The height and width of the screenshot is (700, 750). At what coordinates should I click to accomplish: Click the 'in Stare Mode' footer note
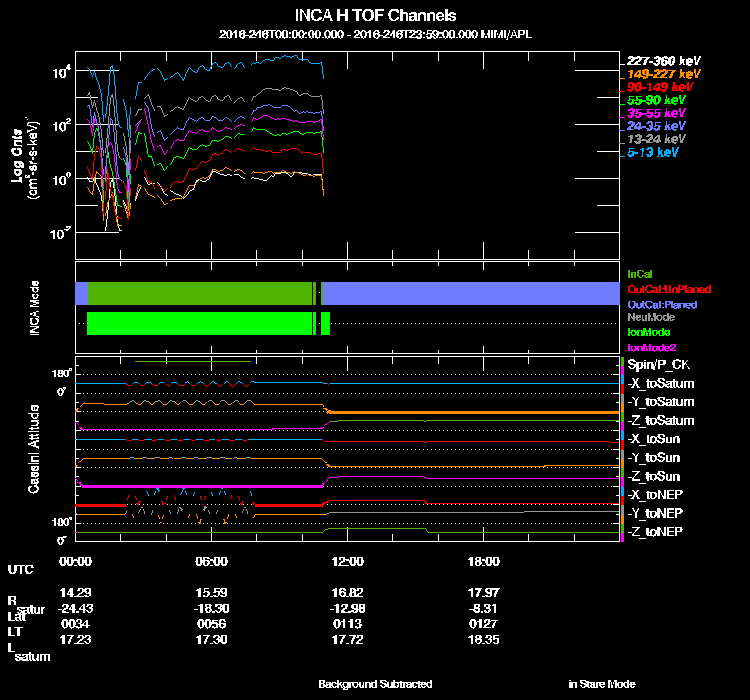click(x=602, y=684)
